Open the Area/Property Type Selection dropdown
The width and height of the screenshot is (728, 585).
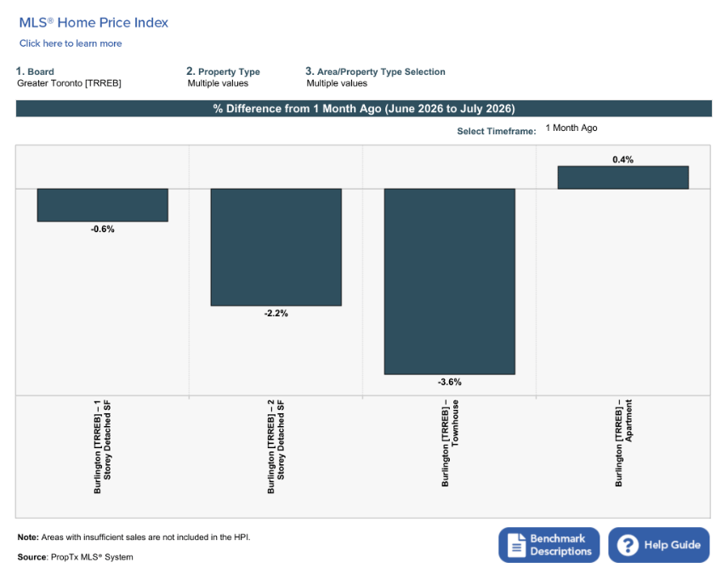pos(337,83)
